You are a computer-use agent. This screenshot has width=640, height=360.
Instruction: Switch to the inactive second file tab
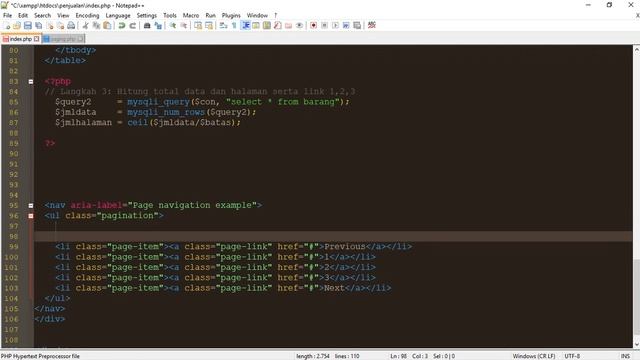[63, 39]
